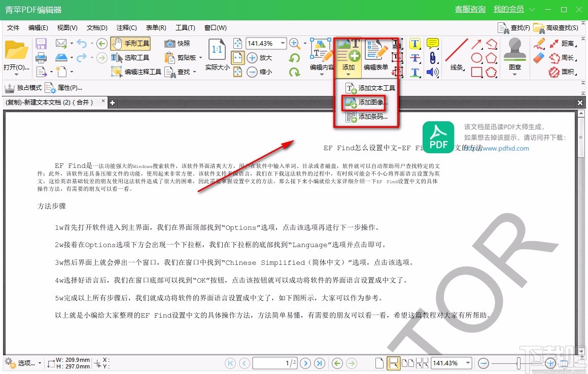Open the zoom percentage dropdown in toolbar

pyautogui.click(x=283, y=43)
